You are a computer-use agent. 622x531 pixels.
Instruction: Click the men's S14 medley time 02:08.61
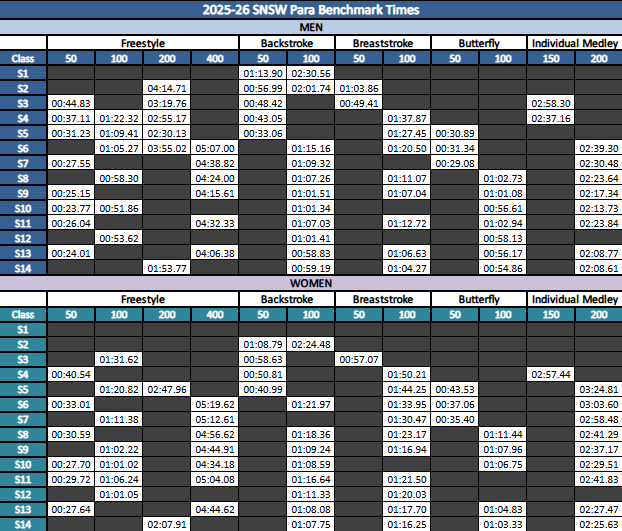tap(599, 268)
